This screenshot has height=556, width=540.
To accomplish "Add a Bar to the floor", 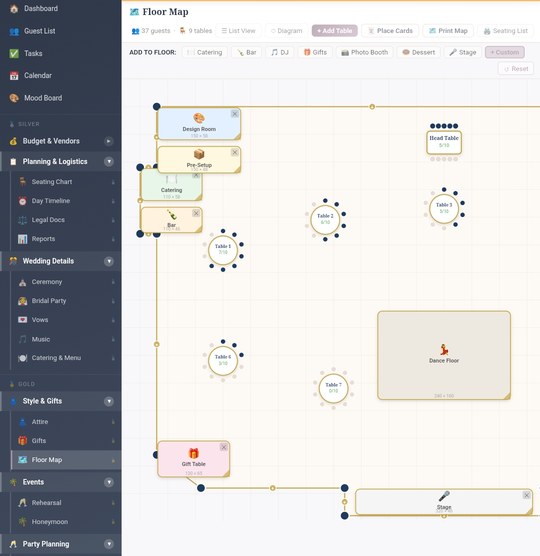I will click(x=246, y=52).
